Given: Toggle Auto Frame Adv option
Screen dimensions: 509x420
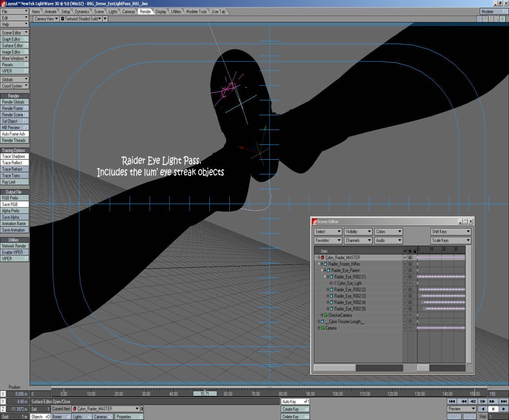Looking at the screenshot, I should coord(15,134).
